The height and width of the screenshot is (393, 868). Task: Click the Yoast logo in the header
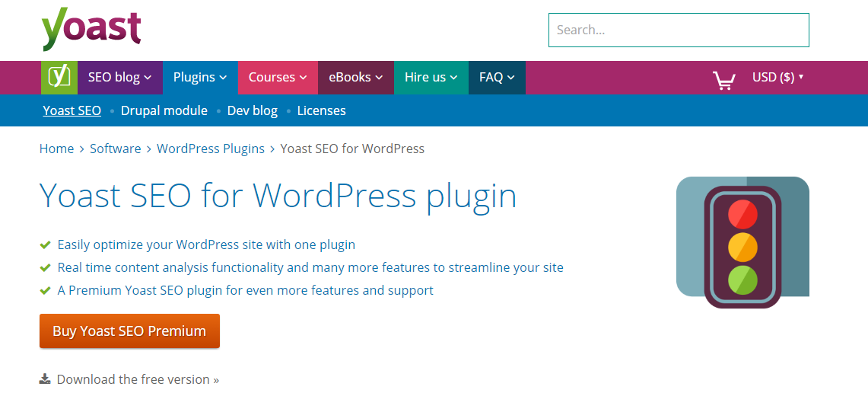point(91,30)
